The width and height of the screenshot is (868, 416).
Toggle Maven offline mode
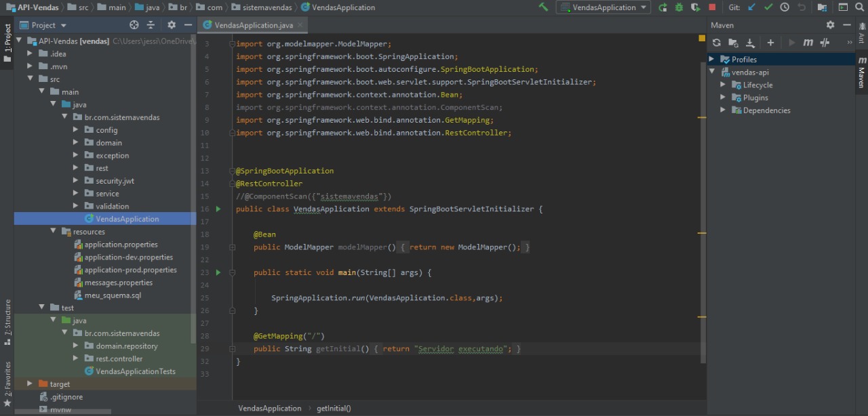click(825, 43)
